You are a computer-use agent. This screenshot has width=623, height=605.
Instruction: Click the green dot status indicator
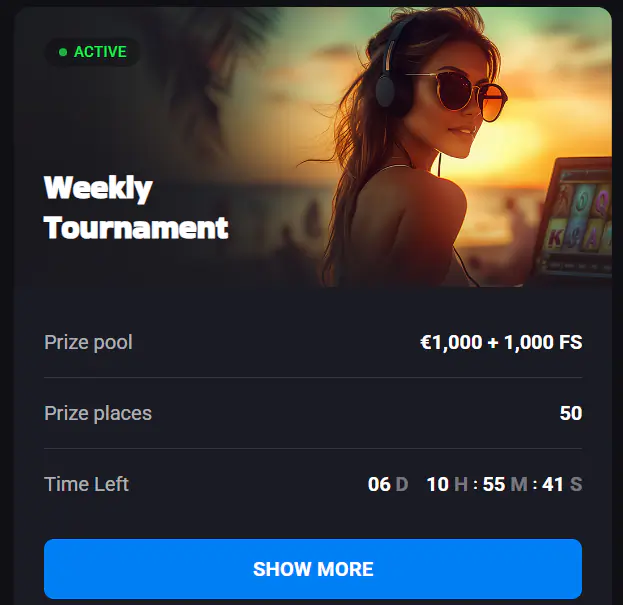63,52
